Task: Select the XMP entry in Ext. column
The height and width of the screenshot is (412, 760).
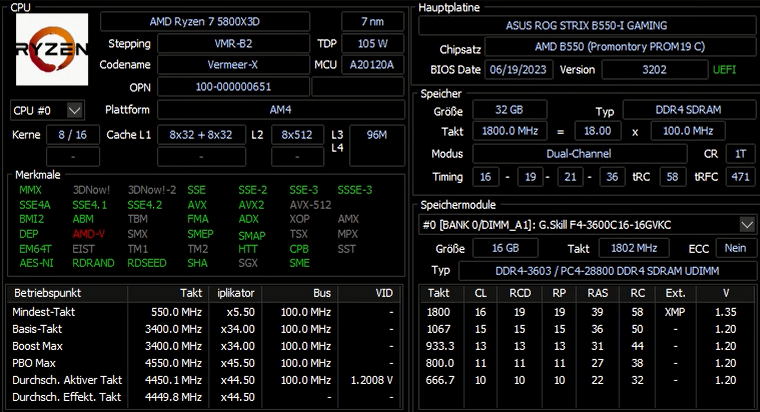Action: pyautogui.click(x=675, y=312)
